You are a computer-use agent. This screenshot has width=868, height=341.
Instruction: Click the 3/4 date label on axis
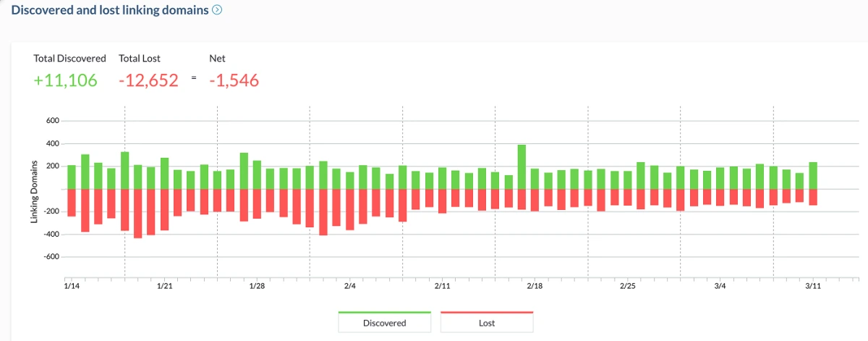point(720,287)
